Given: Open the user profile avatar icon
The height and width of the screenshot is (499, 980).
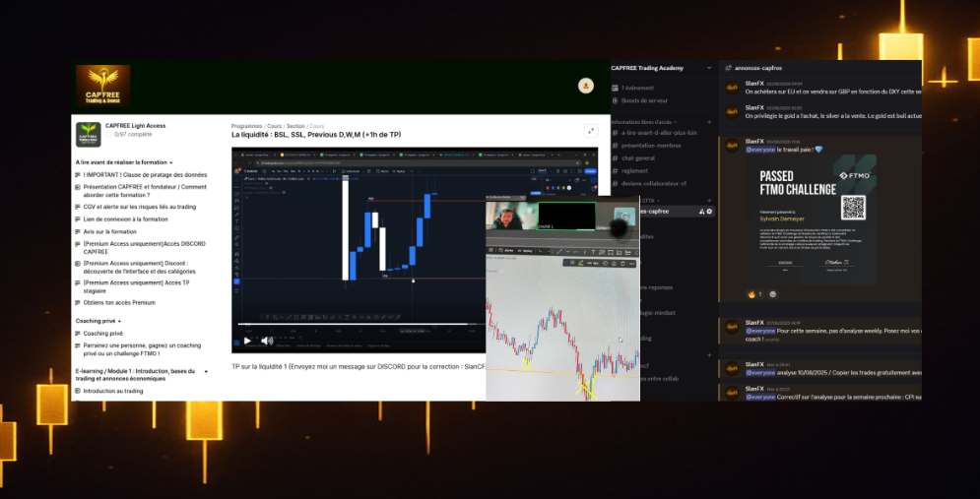Looking at the screenshot, I should click(585, 86).
